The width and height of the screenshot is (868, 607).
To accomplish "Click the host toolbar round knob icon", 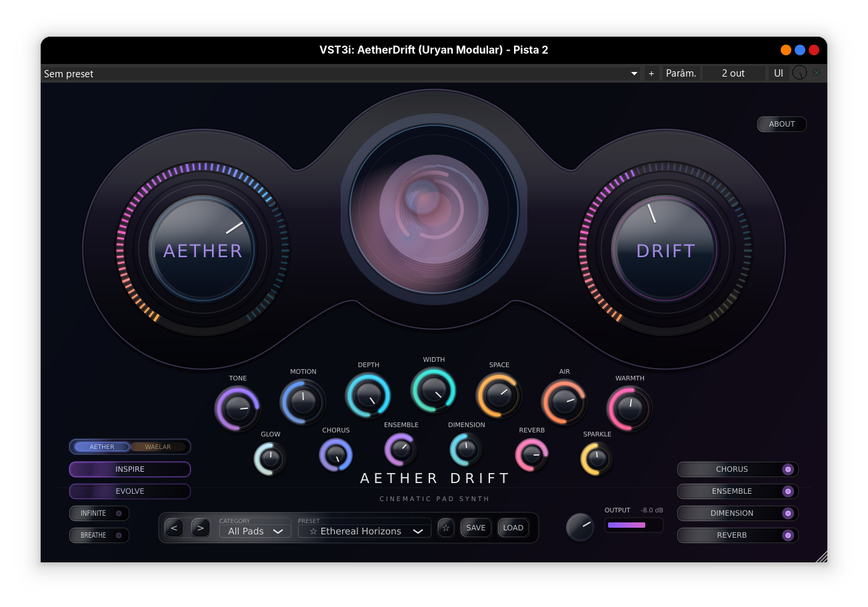I will click(799, 73).
